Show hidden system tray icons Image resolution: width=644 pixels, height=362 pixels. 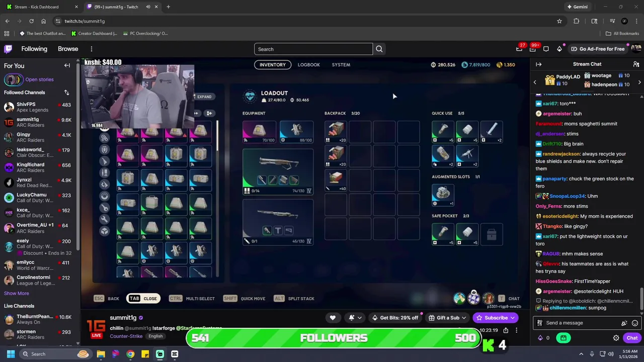pyautogui.click(x=581, y=354)
